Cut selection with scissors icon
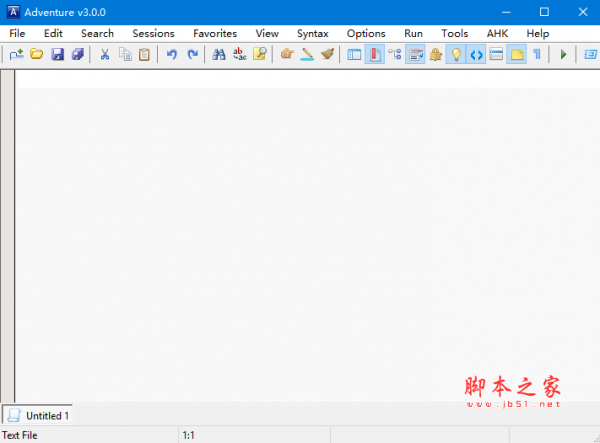The height and width of the screenshot is (443, 600). 104,54
